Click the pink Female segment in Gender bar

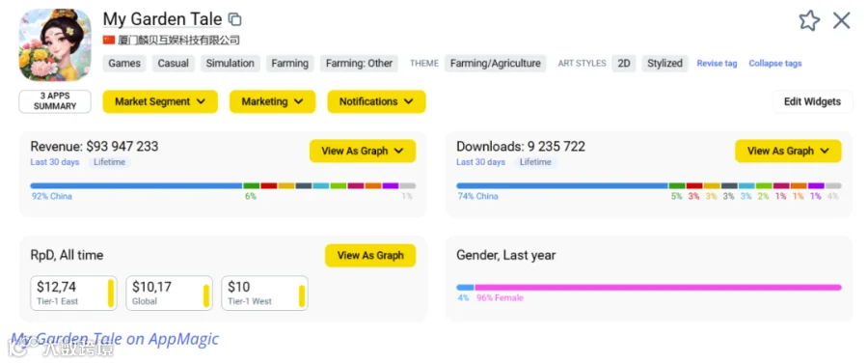[x=658, y=288]
